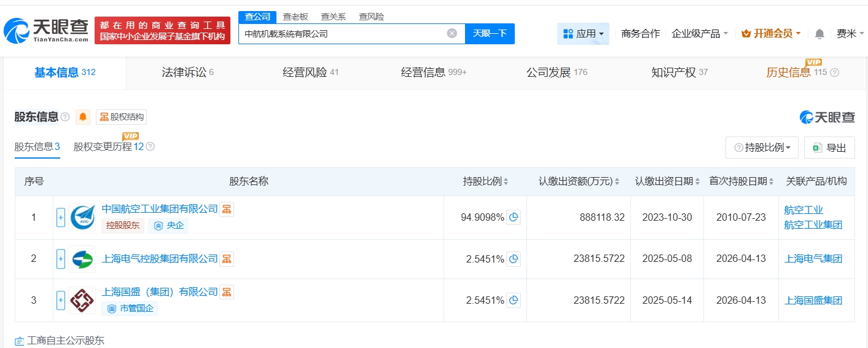
Task: Expand the 企业级产品 menu
Action: click(x=700, y=34)
